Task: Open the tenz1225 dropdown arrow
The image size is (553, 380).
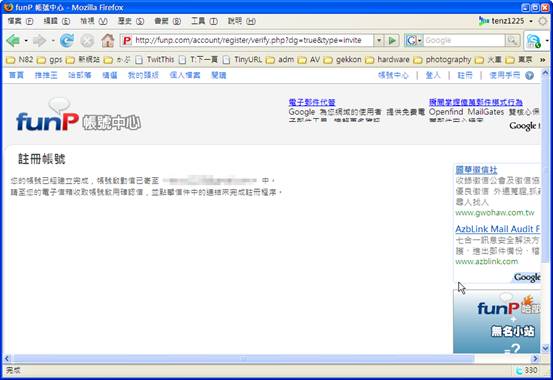Action: tap(531, 21)
